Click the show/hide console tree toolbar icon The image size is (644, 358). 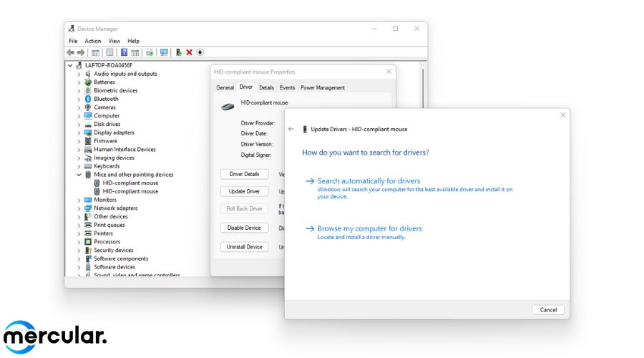coord(95,52)
